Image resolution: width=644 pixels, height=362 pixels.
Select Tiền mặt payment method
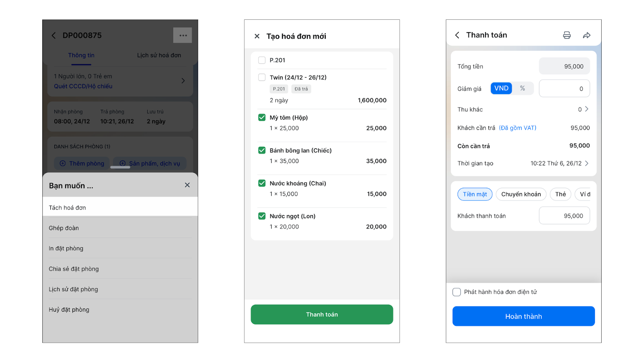[475, 194]
